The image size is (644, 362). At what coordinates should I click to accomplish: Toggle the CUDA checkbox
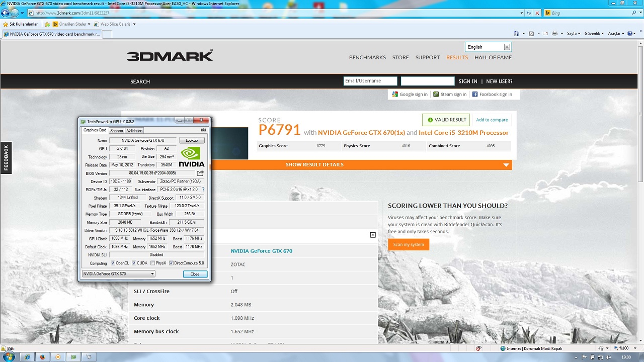coord(134,263)
